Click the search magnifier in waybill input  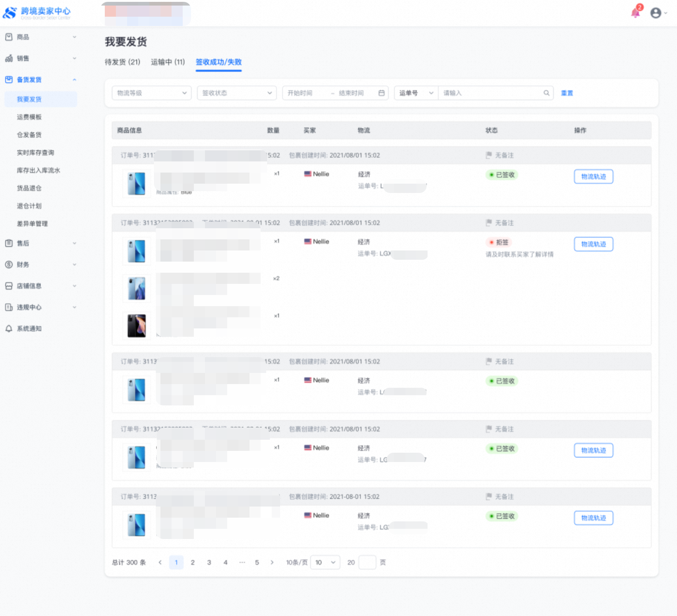click(546, 93)
